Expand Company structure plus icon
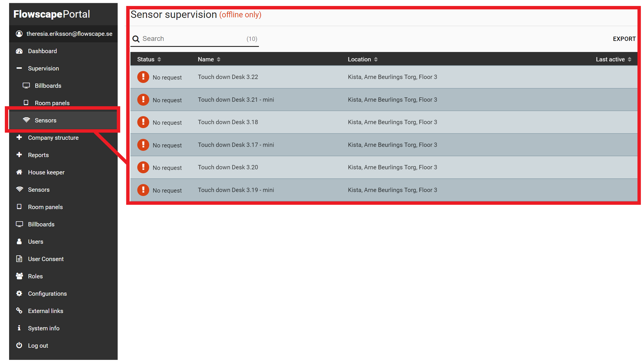The height and width of the screenshot is (363, 644). [x=19, y=137]
